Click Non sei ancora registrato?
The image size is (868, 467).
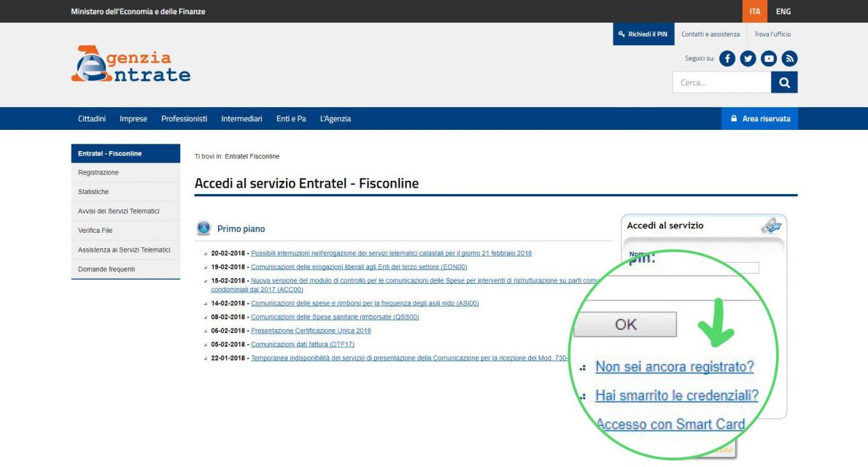tap(674, 367)
